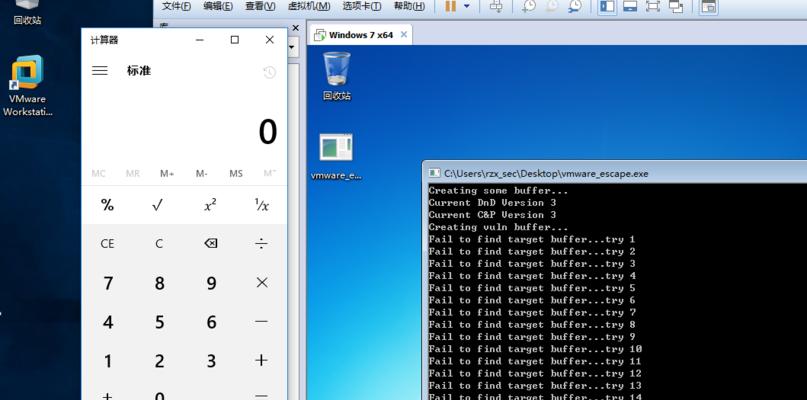This screenshot has height=400, width=807.
Task: Select the host desktop 回收站 icon
Action: tap(27, 13)
